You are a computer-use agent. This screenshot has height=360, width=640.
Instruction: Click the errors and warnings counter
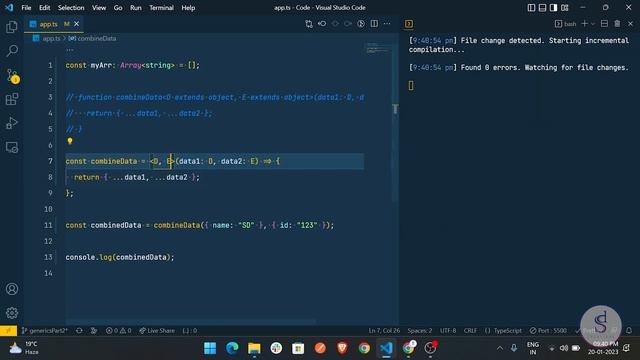pyautogui.click(x=119, y=331)
